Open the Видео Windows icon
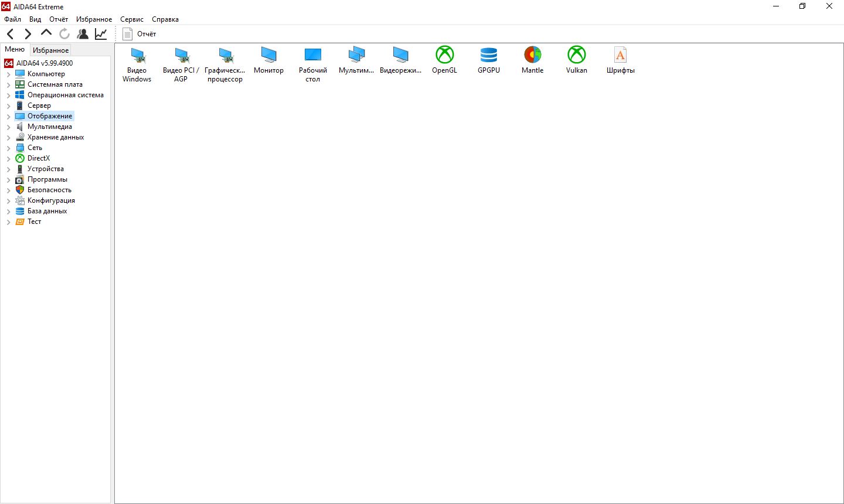 click(x=137, y=56)
